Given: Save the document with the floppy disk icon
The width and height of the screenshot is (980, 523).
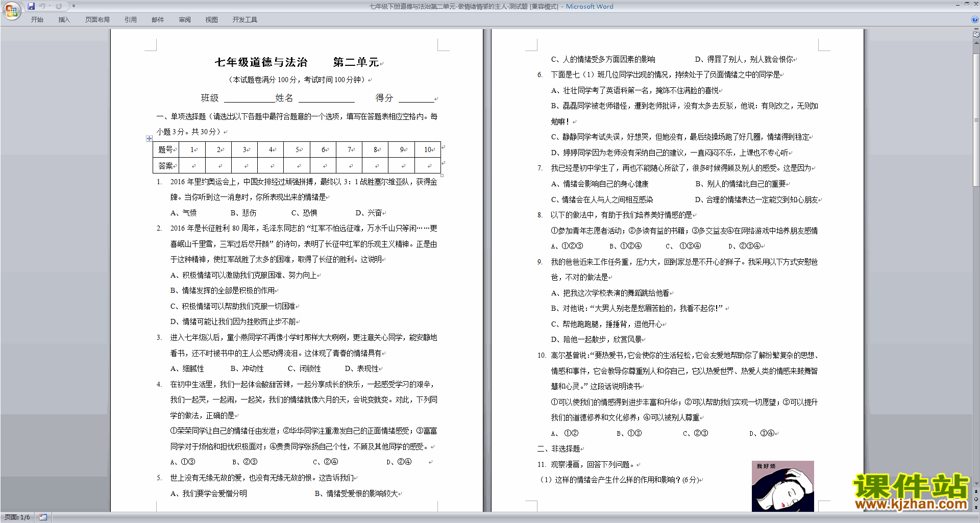Looking at the screenshot, I should click(31, 6).
